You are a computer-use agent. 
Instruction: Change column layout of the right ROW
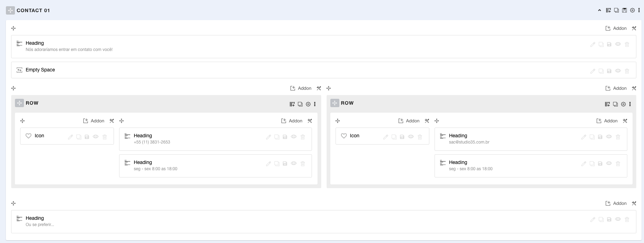607,104
